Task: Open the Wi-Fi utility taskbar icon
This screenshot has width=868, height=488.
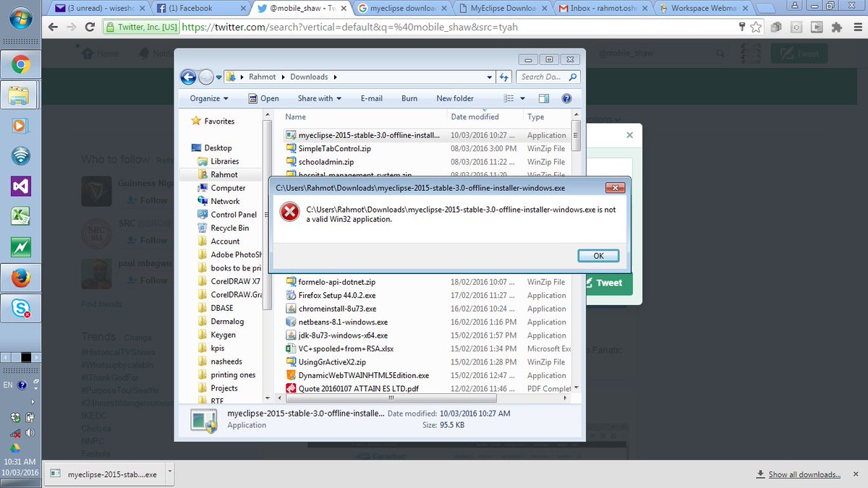Action: (20, 155)
